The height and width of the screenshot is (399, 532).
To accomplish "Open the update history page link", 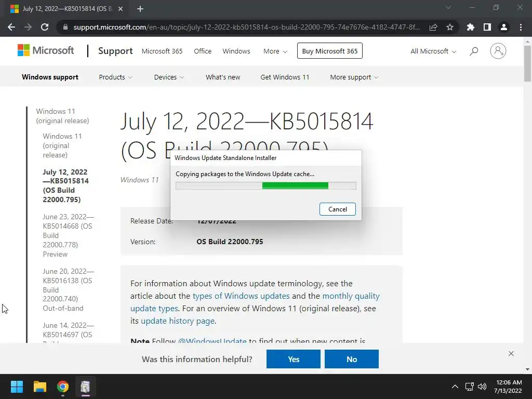I will (x=178, y=321).
